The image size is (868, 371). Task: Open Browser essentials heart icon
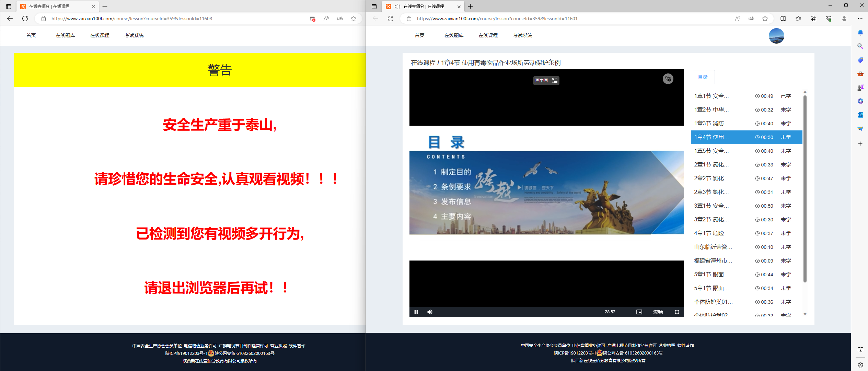(x=829, y=19)
